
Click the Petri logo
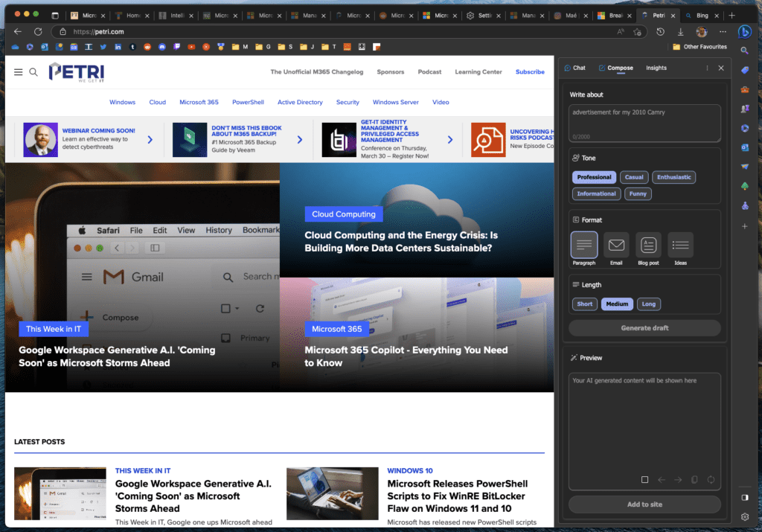click(x=77, y=72)
